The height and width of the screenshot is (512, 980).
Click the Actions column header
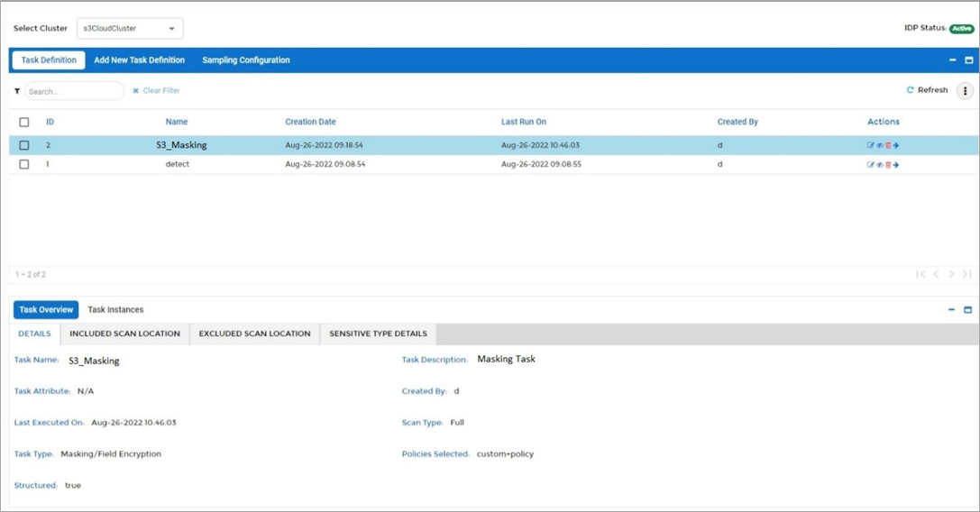click(x=884, y=122)
